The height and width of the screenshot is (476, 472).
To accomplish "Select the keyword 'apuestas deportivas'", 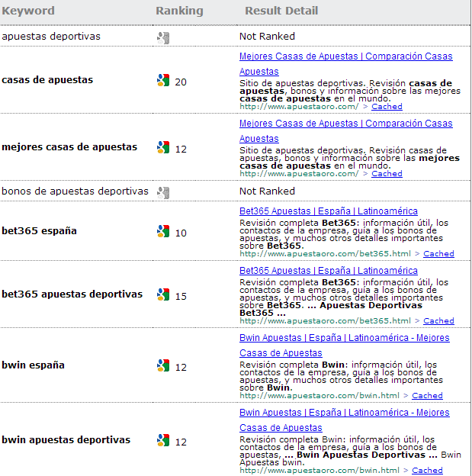I will [51, 37].
